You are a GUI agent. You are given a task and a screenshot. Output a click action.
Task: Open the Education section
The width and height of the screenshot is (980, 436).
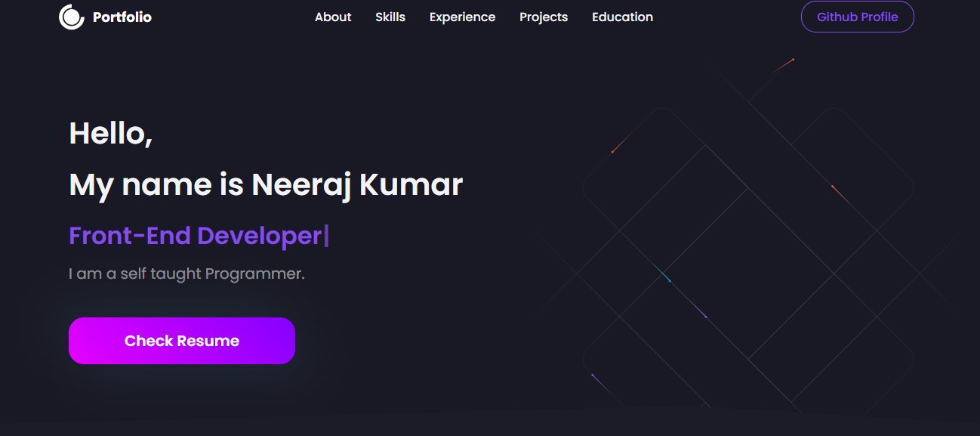coord(622,17)
